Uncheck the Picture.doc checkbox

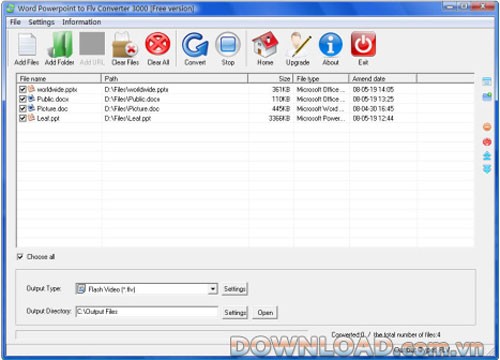tap(23, 109)
